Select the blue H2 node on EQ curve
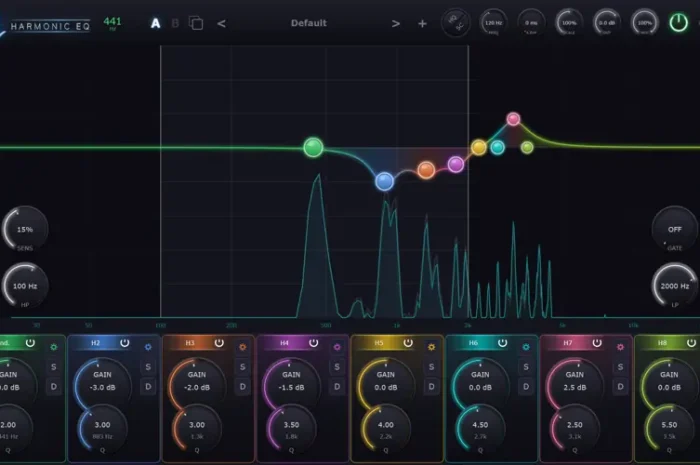This screenshot has height=465, width=700. (384, 182)
